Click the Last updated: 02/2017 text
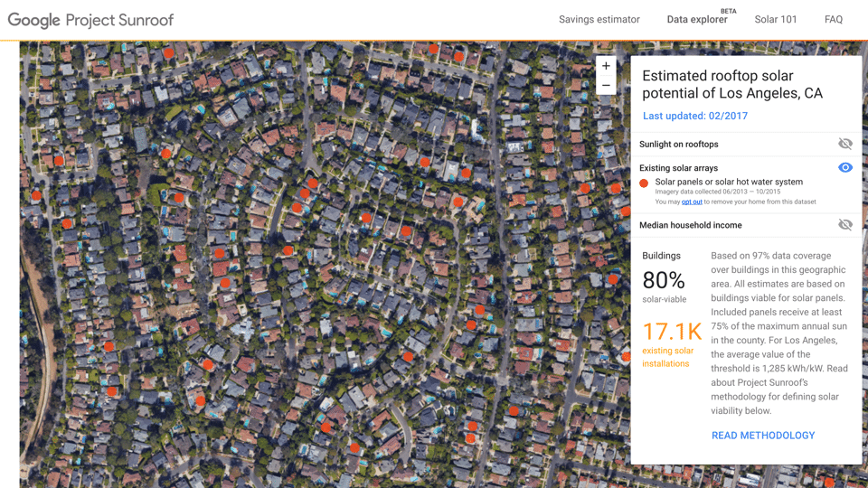 (x=694, y=116)
